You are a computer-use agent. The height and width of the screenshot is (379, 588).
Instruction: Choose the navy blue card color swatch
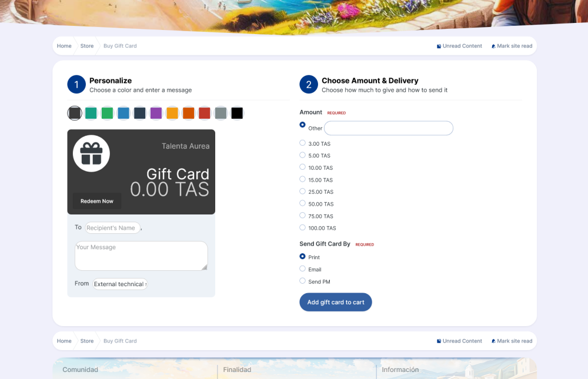point(139,113)
